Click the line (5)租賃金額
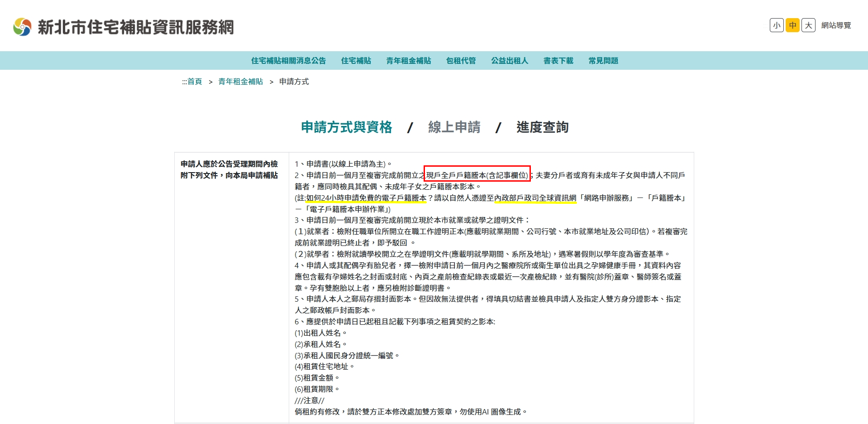The image size is (868, 424). tap(317, 378)
